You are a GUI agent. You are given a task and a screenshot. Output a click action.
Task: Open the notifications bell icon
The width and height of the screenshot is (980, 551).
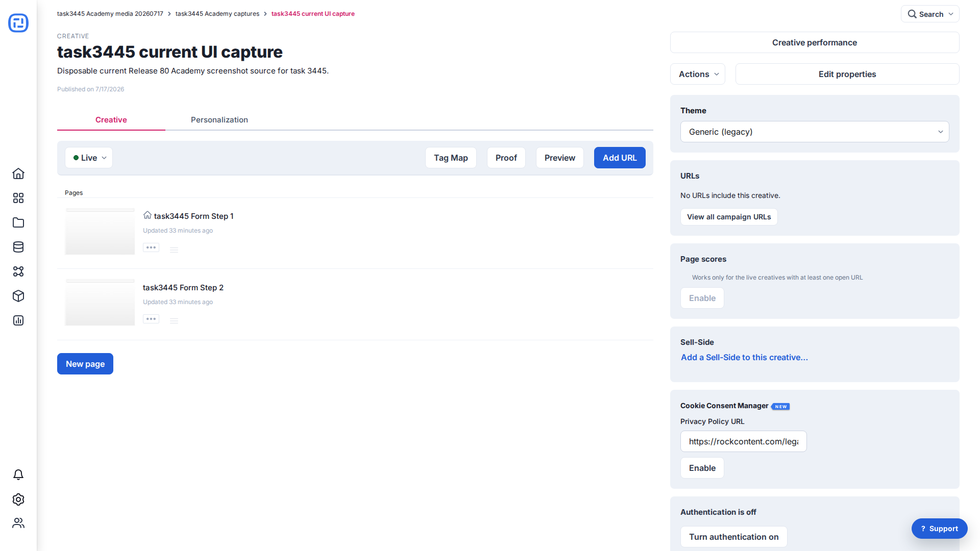click(18, 475)
